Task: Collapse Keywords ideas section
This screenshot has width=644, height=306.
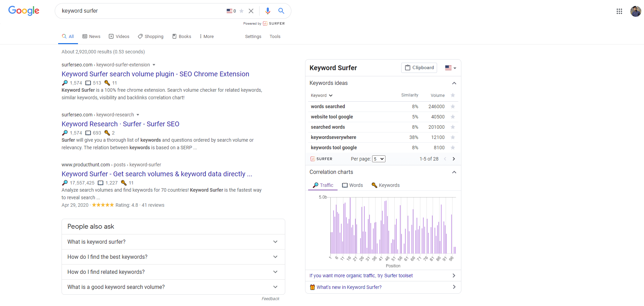Action: point(454,83)
